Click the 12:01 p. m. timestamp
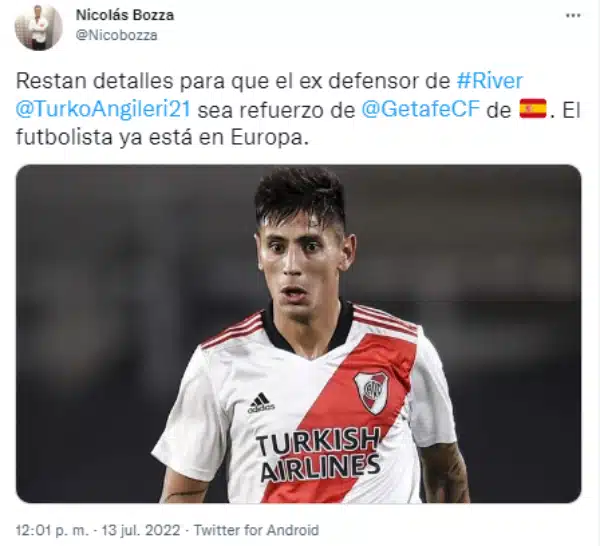The width and height of the screenshot is (600, 546). tap(52, 530)
